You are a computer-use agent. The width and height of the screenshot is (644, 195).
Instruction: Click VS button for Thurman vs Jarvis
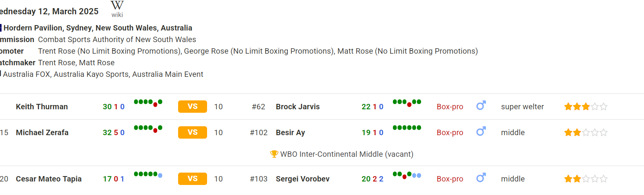(x=192, y=107)
